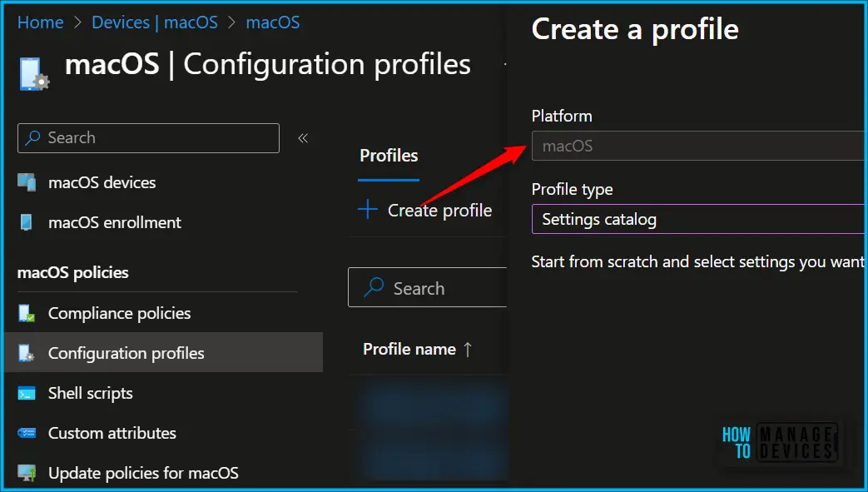868x492 pixels.
Task: Sort by Profile name column
Action: (409, 349)
